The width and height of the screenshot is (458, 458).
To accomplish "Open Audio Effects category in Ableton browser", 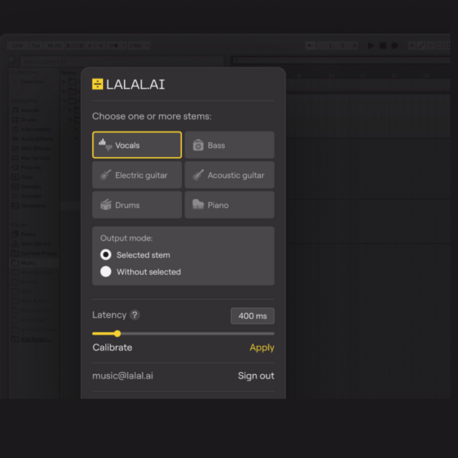I will click(33, 139).
